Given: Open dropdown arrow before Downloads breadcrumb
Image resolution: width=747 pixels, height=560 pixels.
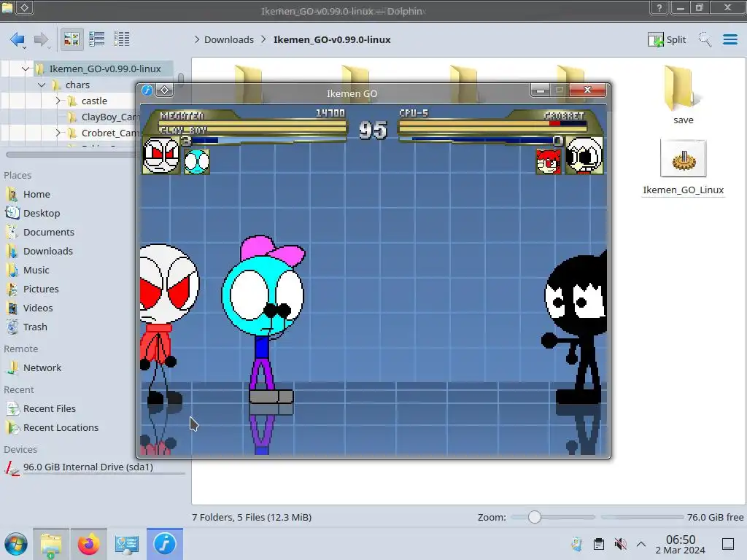Looking at the screenshot, I should (197, 39).
